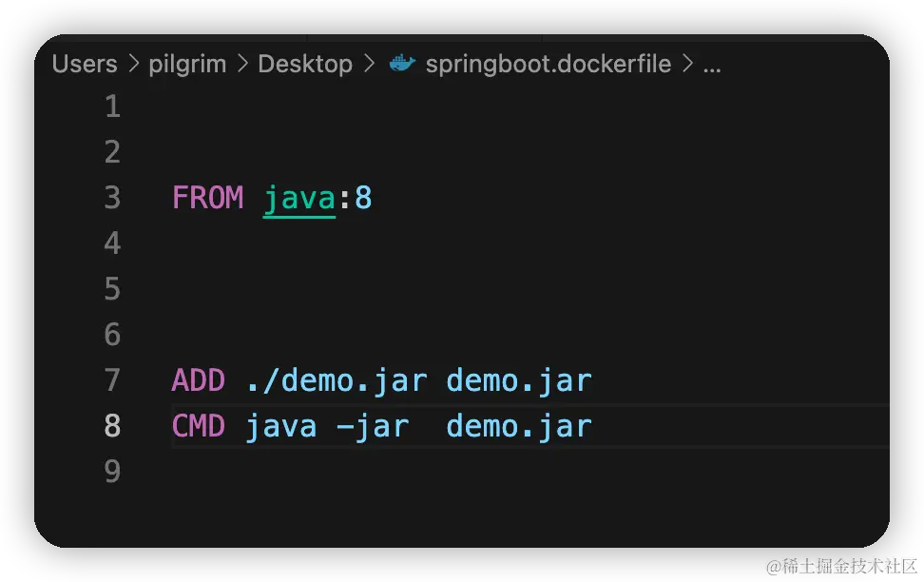Select the Desktop breadcrumb item
This screenshot has height=582, width=924.
305,65
